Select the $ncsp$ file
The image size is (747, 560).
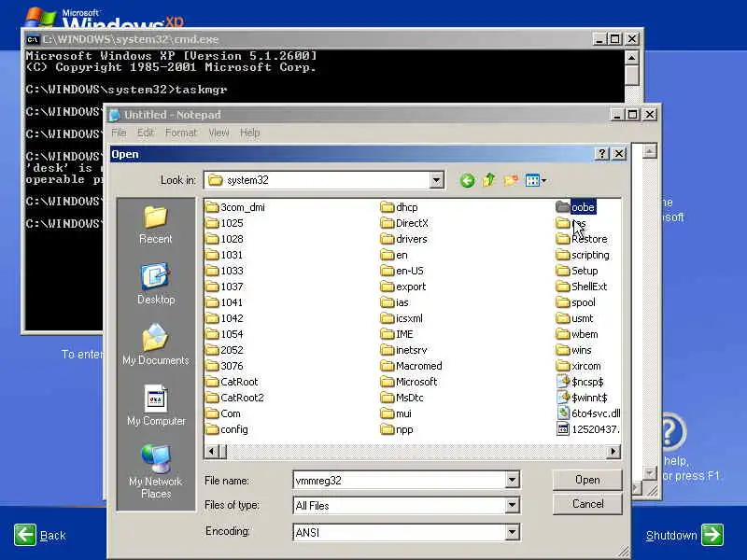click(580, 382)
